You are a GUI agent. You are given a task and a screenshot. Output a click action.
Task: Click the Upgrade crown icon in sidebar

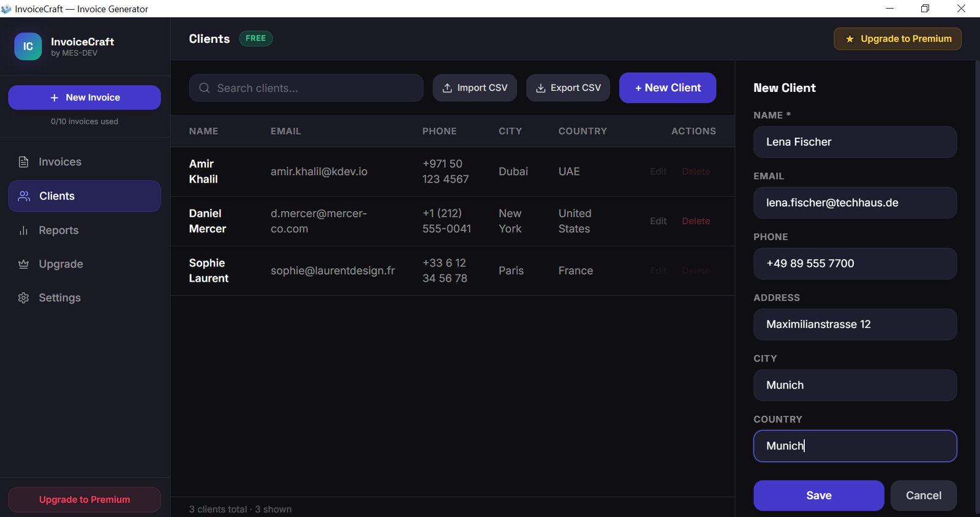tap(23, 264)
